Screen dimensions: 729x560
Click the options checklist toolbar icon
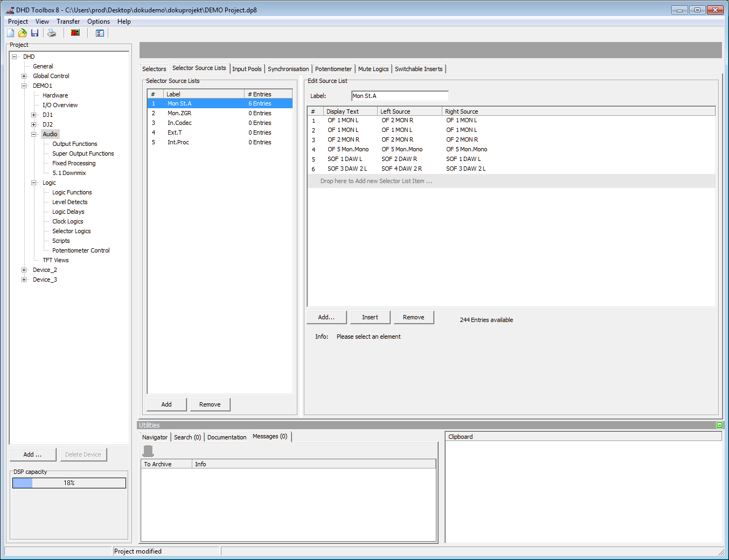coord(100,33)
